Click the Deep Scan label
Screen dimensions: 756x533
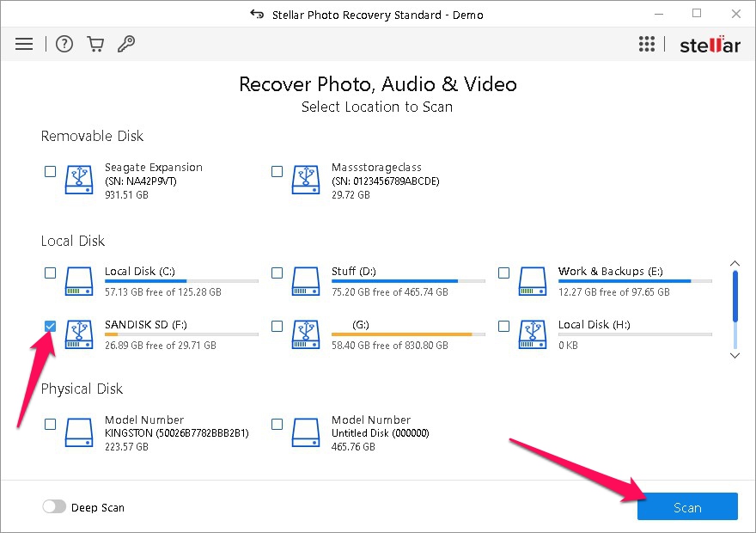tap(98, 507)
